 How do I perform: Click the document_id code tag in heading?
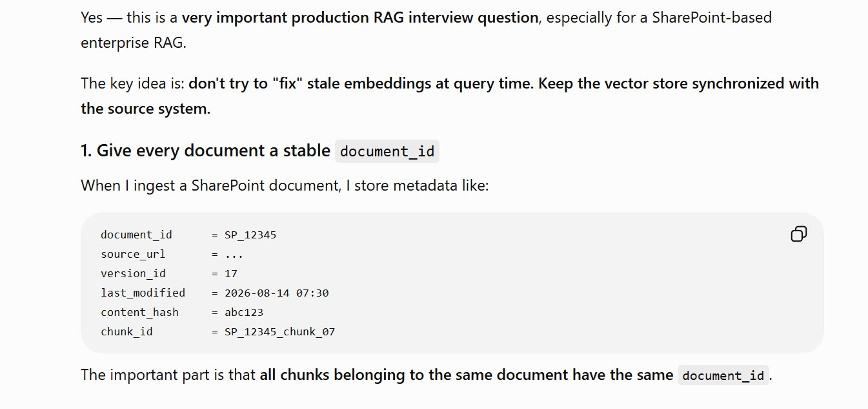pos(387,151)
